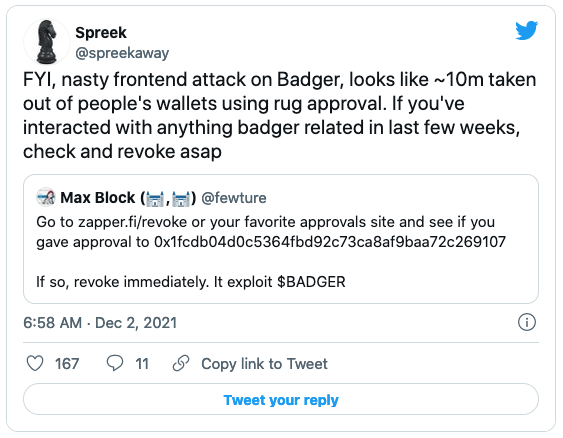Viewport: 563px width, 438px height.
Task: Click the 167 likes count
Action: click(67, 364)
